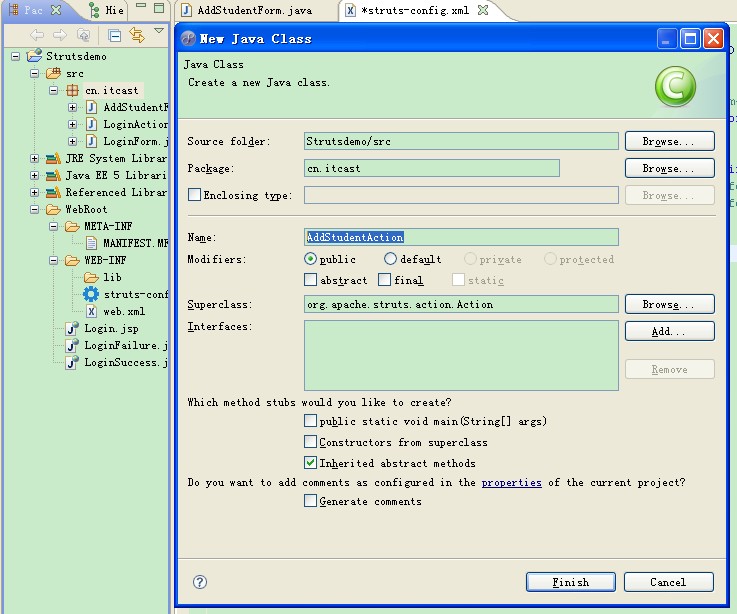Click the lib folder icon

pyautogui.click(x=91, y=277)
